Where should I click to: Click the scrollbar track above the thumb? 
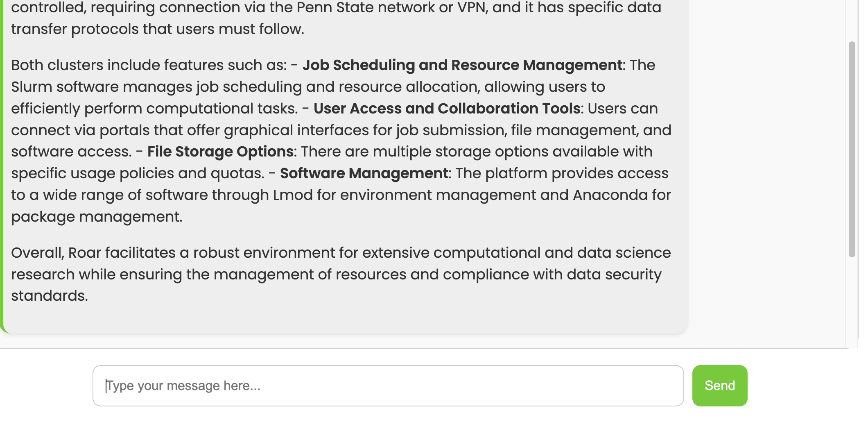[852, 20]
